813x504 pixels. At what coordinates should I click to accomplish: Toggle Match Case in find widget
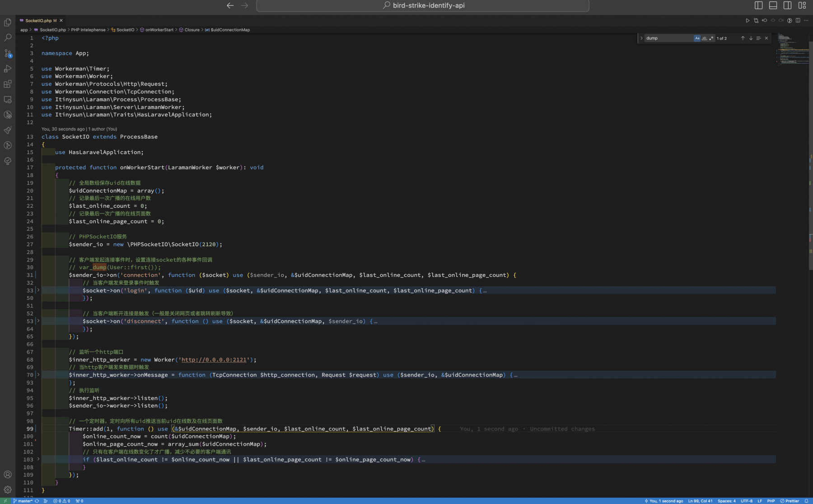pos(697,38)
